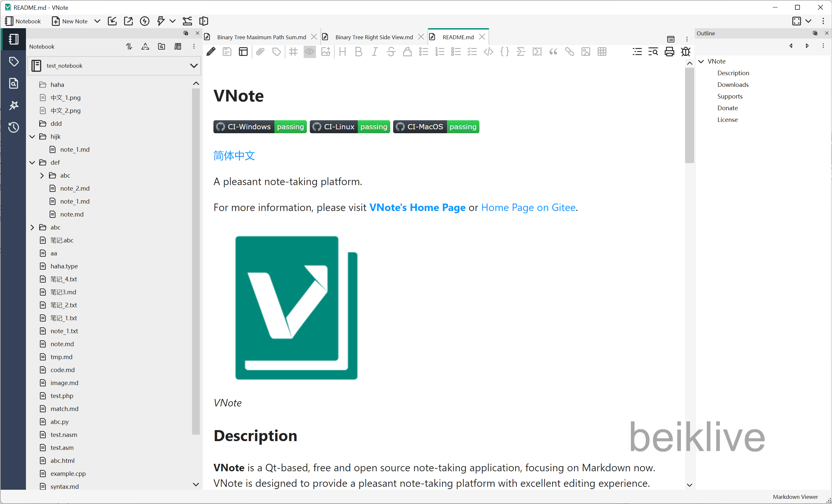Select the README.md tab
This screenshot has width=832, height=504.
coord(458,37)
